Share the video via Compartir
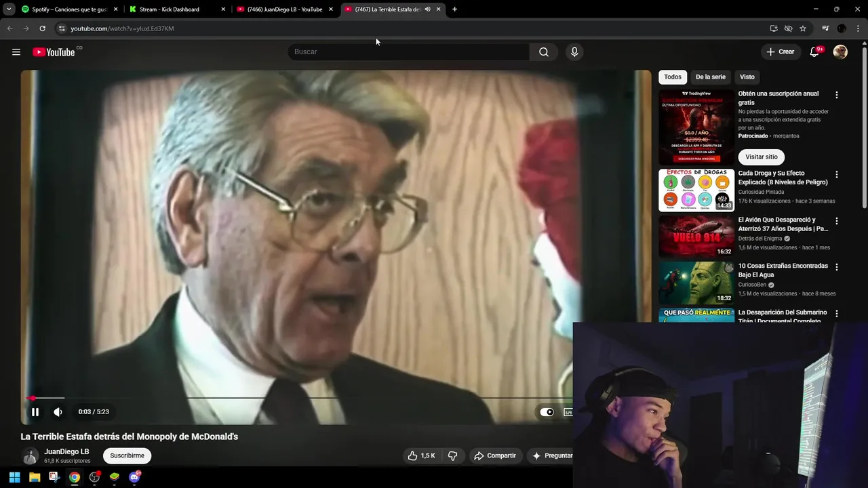Screen dimensions: 868x488 coord(495,455)
